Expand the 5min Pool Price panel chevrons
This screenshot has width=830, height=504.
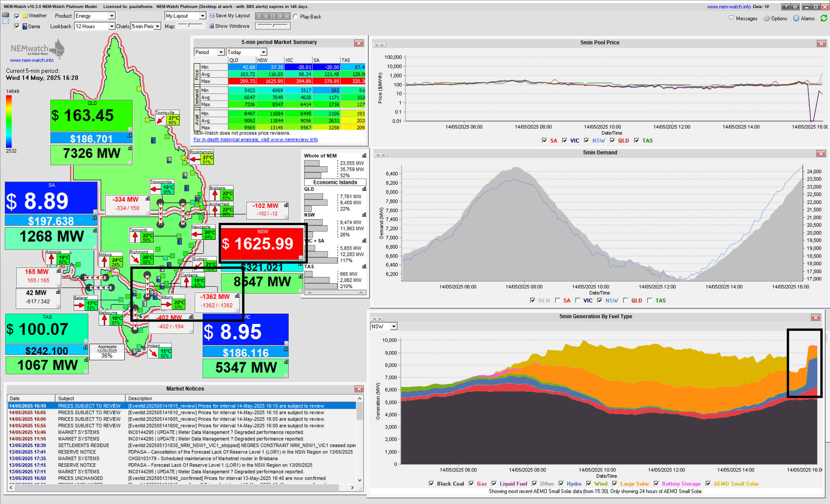380,45
